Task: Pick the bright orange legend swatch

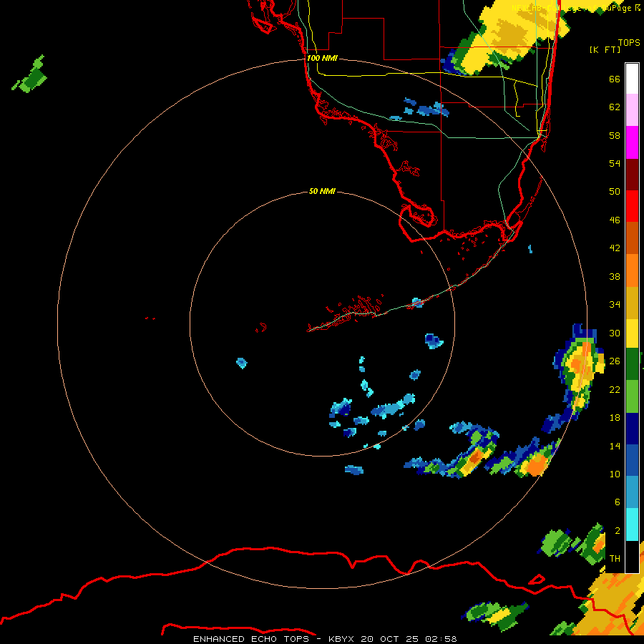Action: pyautogui.click(x=632, y=270)
